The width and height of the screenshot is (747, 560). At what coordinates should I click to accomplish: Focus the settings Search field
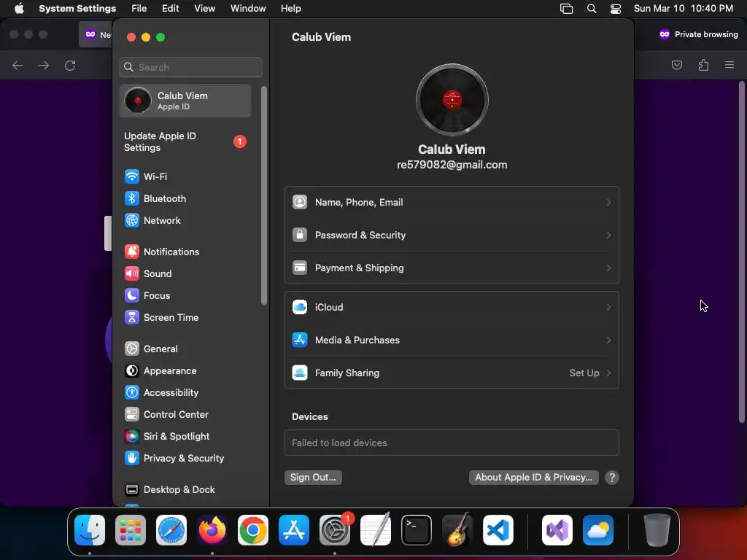(x=190, y=67)
